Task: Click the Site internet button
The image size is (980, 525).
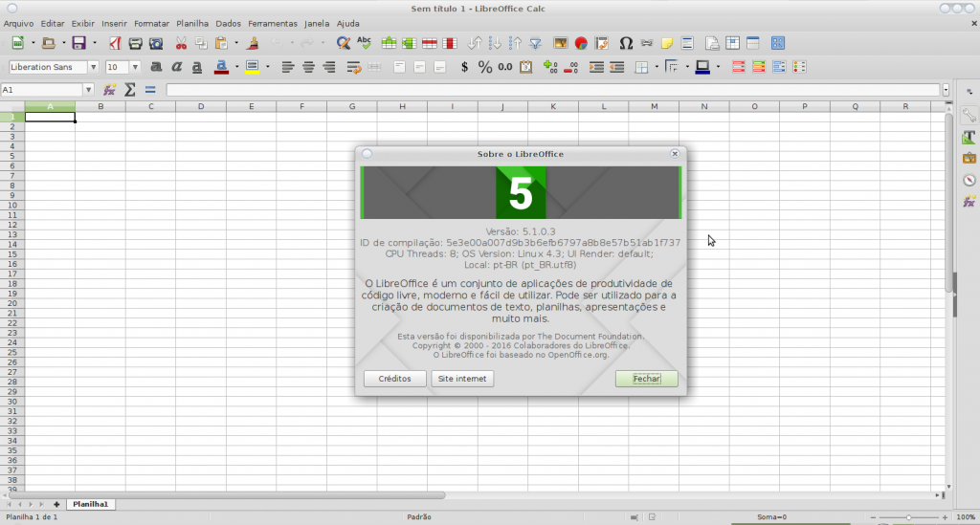Action: (462, 379)
